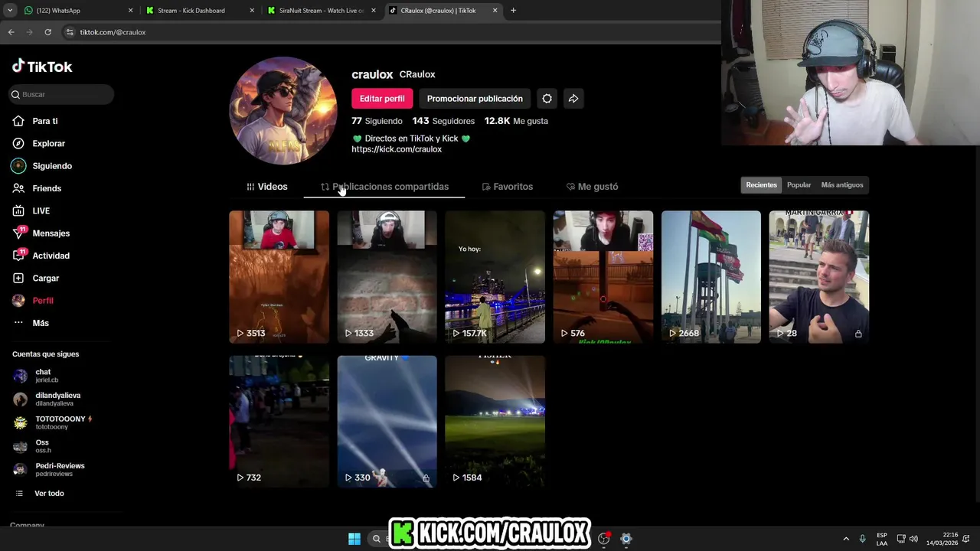Sort videos by Recientes
The image size is (980, 551).
point(761,185)
